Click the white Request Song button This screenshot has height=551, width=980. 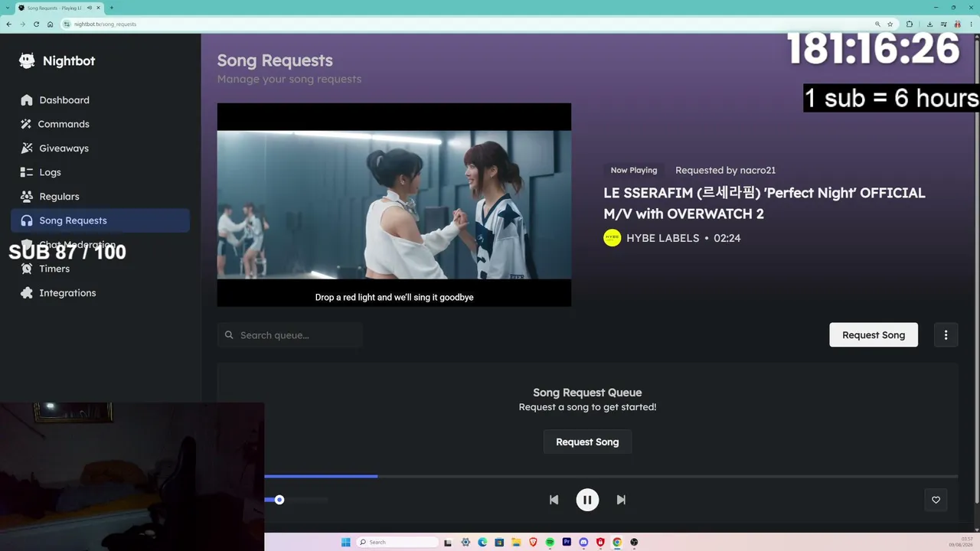click(x=874, y=334)
